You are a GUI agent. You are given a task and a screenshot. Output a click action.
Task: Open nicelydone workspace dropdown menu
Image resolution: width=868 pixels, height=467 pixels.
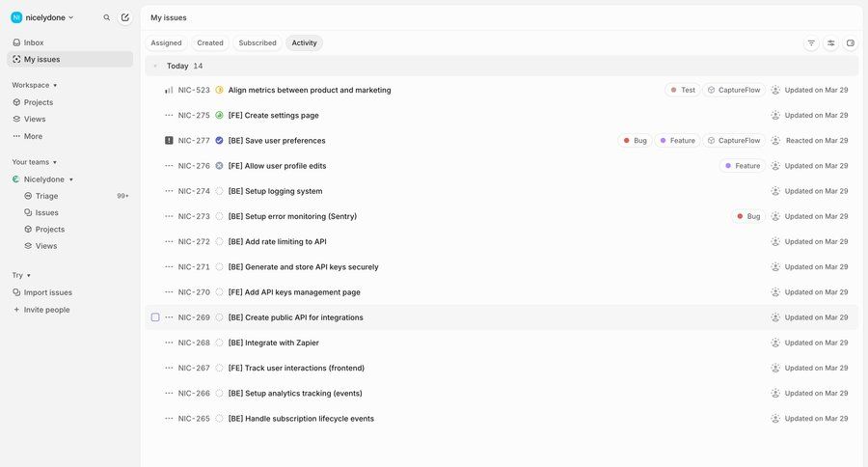[42, 17]
